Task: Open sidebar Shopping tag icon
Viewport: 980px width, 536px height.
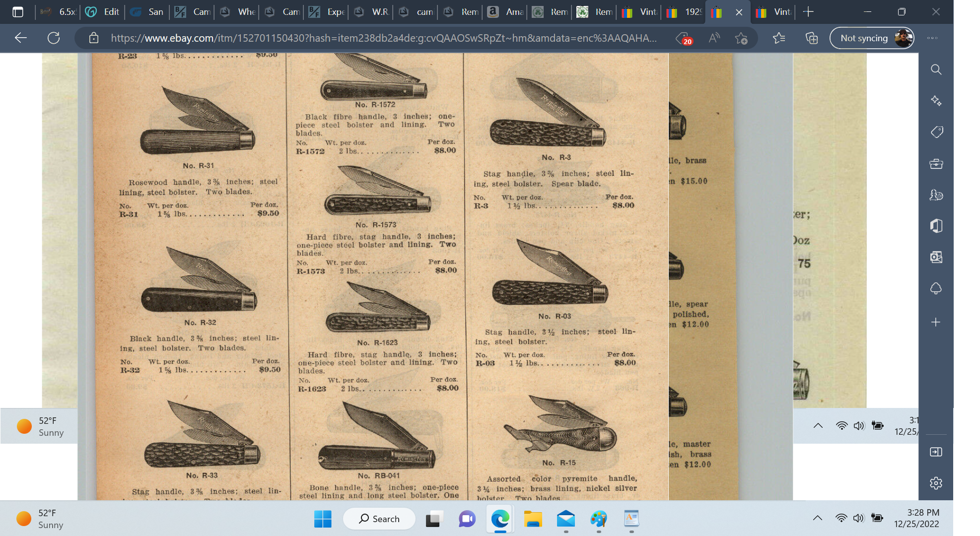Action: 936,132
